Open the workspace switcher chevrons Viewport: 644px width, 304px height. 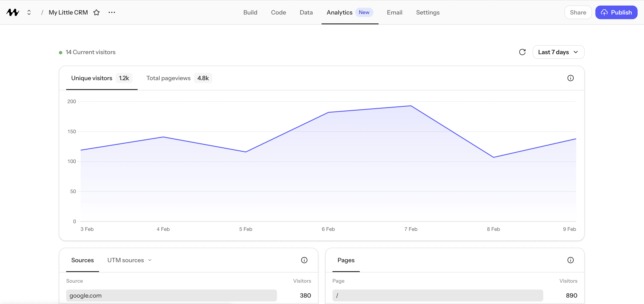pyautogui.click(x=29, y=12)
